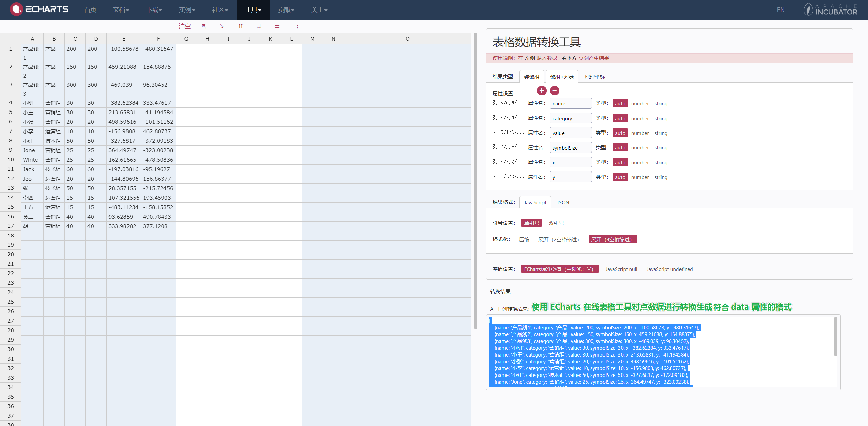Edit the category property input field

point(571,118)
